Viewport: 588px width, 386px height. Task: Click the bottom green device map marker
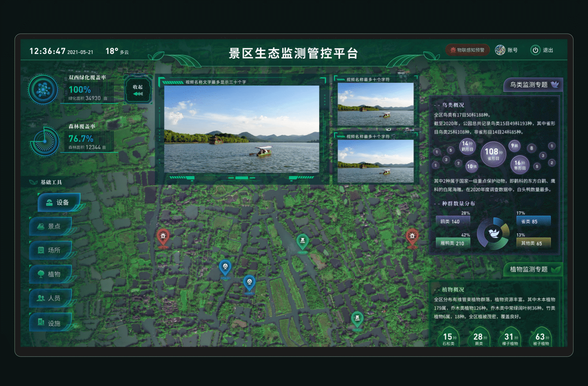point(357,319)
